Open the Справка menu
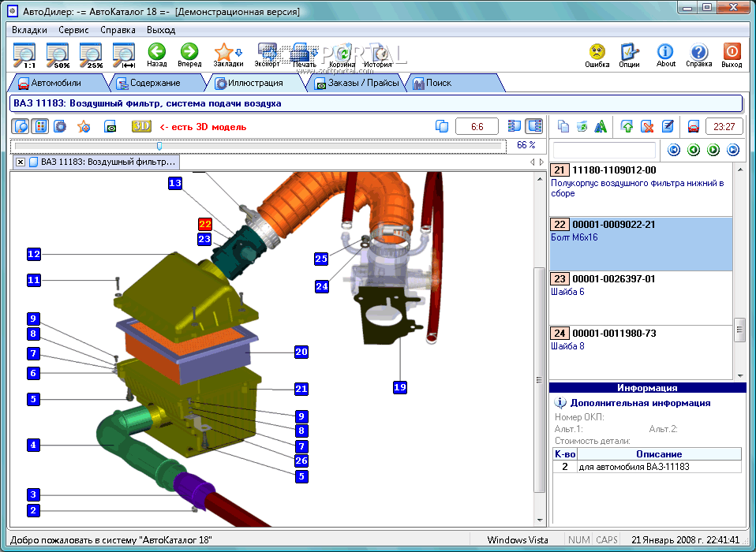This screenshot has height=552, width=756. tap(118, 30)
